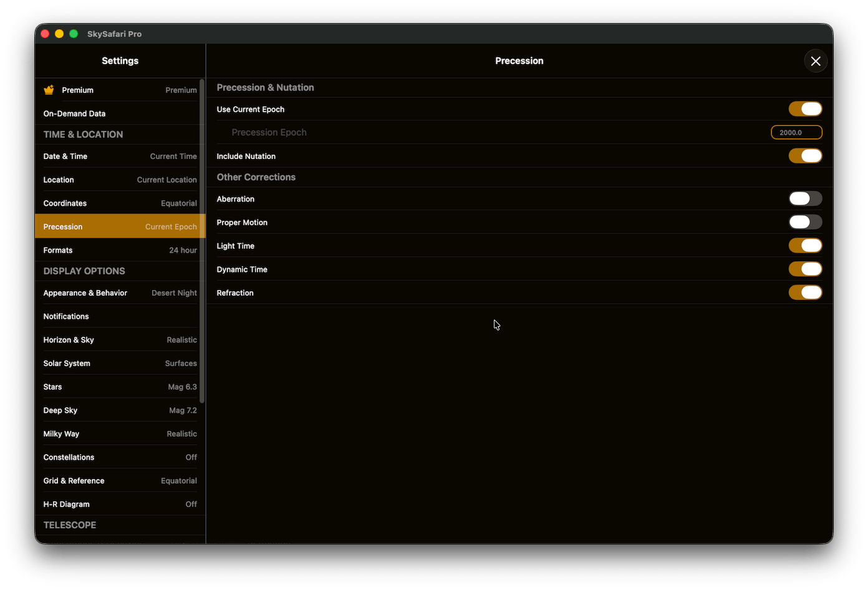Screen dimensions: 868x590
Task: Click the Current Time value text
Action: 173,157
